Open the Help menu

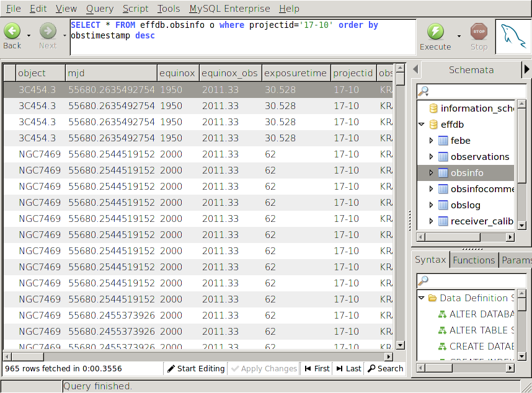coord(289,9)
